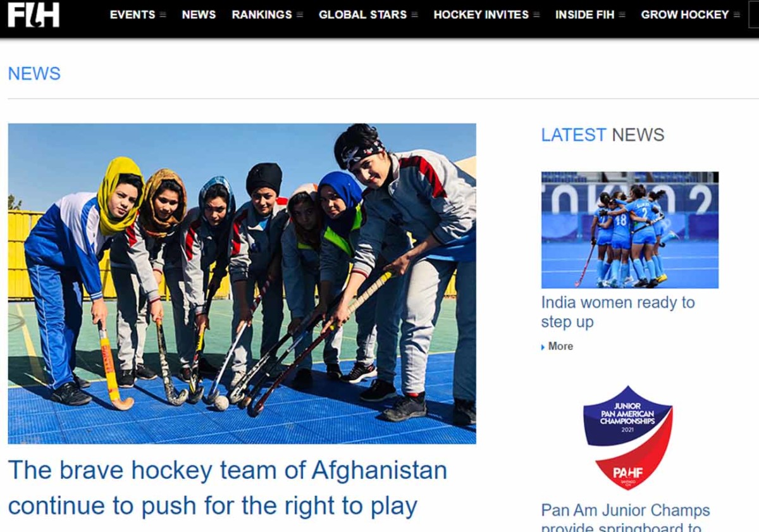Click the FIH logo
The height and width of the screenshot is (532, 759).
34,15
